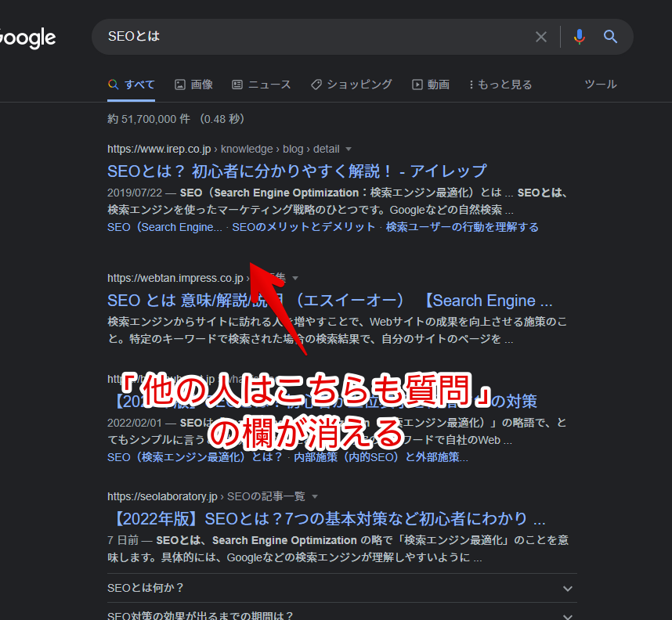The height and width of the screenshot is (620, 672).
Task: Switch to the 画像 tab
Action: (193, 85)
